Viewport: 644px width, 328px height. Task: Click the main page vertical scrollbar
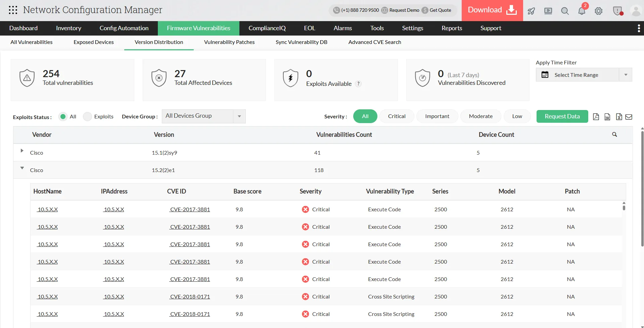(642, 188)
